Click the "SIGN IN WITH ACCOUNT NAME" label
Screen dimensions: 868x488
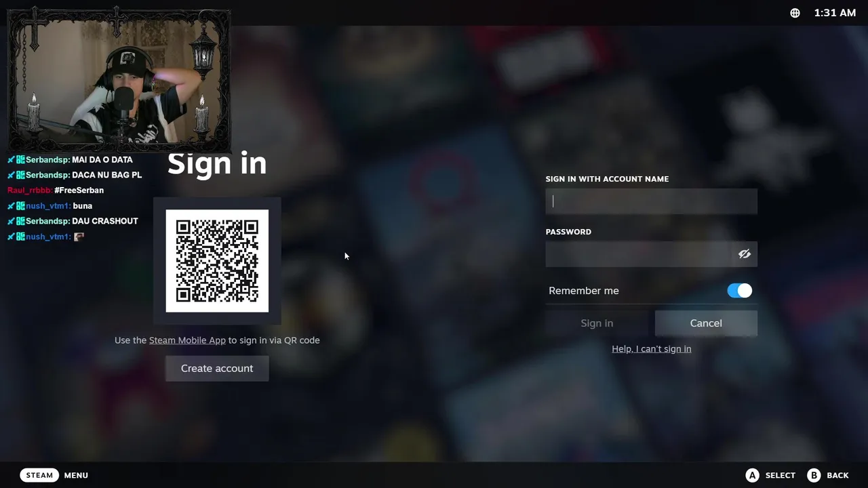point(607,179)
